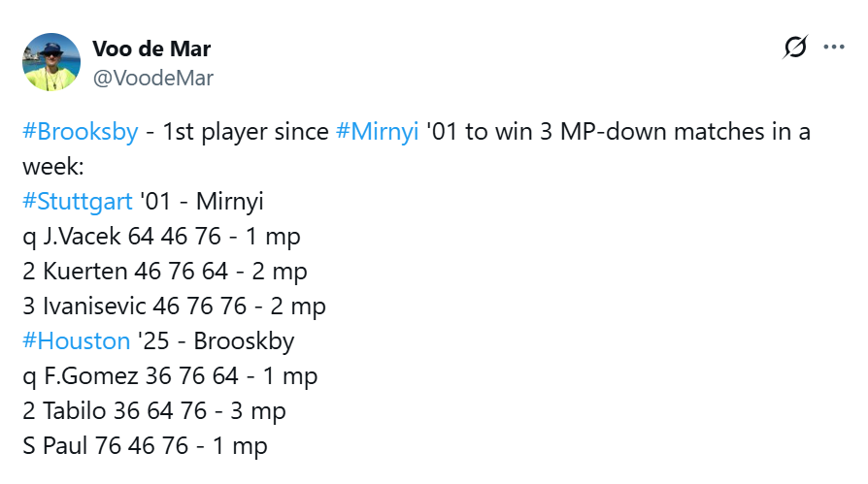Follow the #Mirnyi hashtag link
The image size is (868, 484).
tap(378, 132)
